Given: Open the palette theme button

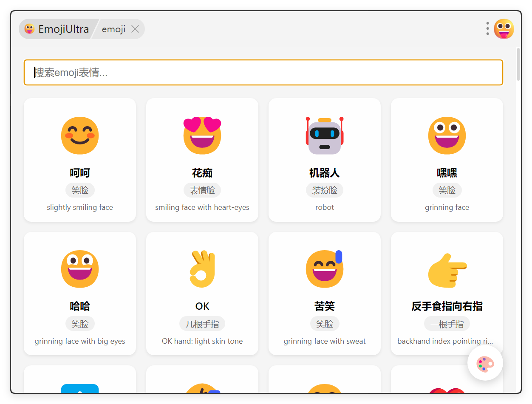Looking at the screenshot, I should tap(485, 363).
